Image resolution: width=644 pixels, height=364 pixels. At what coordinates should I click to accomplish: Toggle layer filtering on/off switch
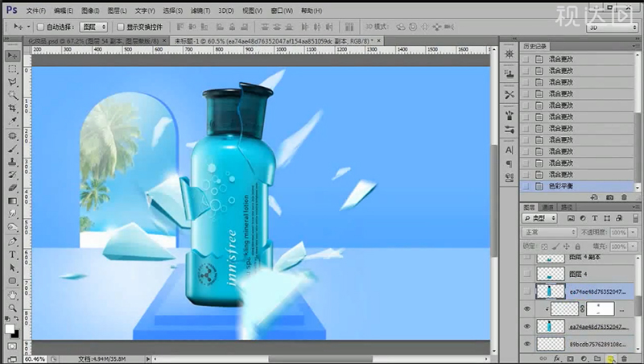click(x=635, y=218)
